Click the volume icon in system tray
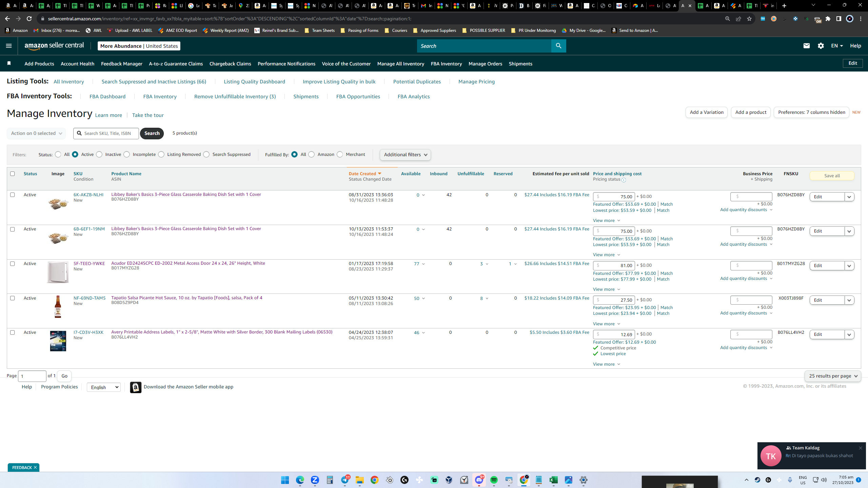 pos(824,480)
